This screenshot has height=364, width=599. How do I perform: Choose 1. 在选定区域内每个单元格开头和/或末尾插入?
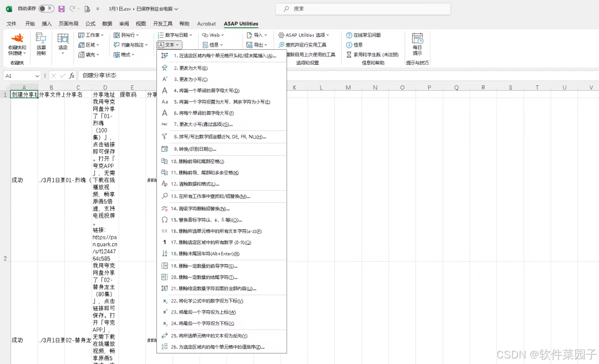point(221,56)
